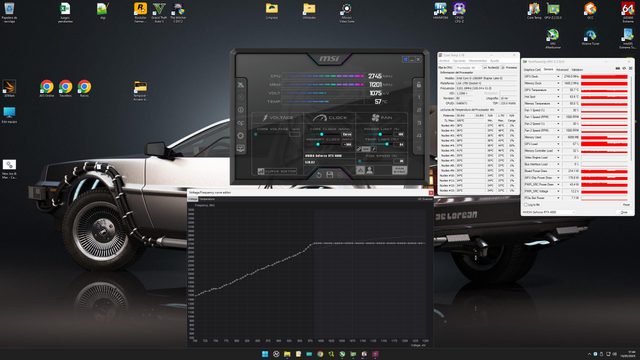Select Voltage tab in curve editor
The width and height of the screenshot is (640, 360).
[193, 199]
